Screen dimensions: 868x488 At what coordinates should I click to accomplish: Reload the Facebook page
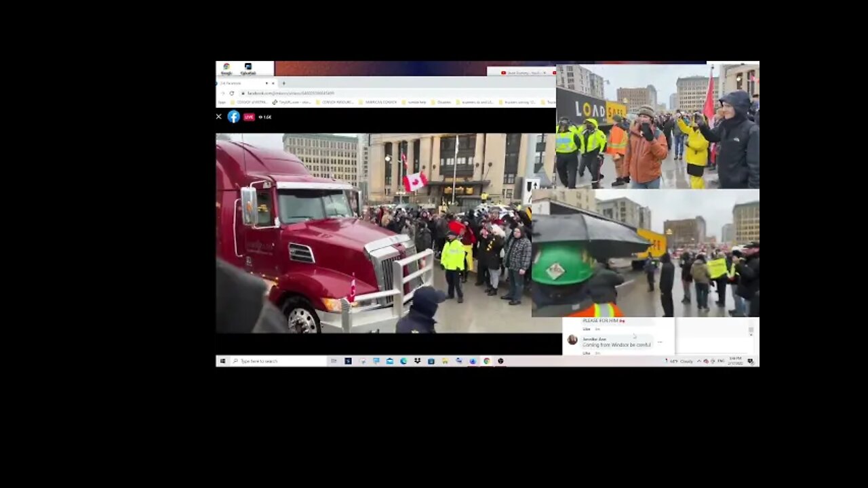(232, 93)
